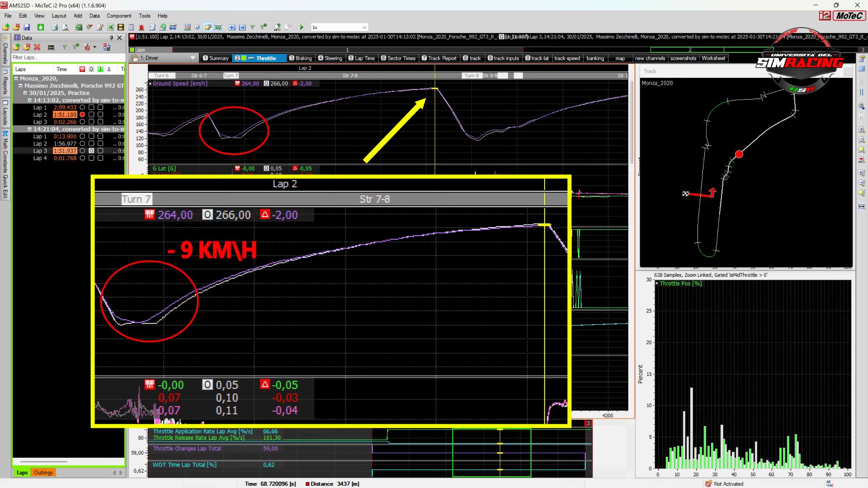The width and height of the screenshot is (868, 488).
Task: Click the open log file icon in Data panel
Action: [17, 47]
